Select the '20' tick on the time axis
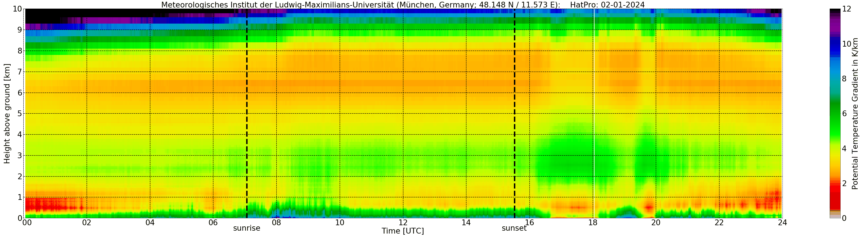 pos(656,223)
